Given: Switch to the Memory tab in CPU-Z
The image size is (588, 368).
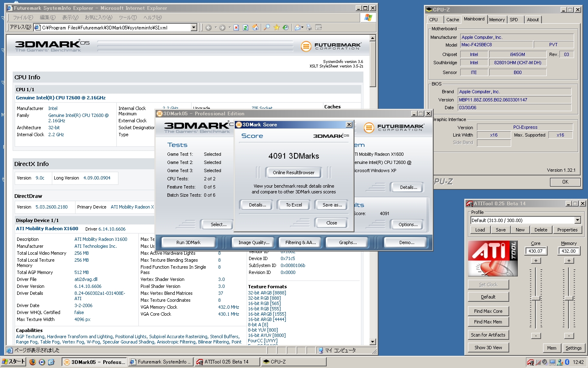Looking at the screenshot, I should tap(497, 20).
